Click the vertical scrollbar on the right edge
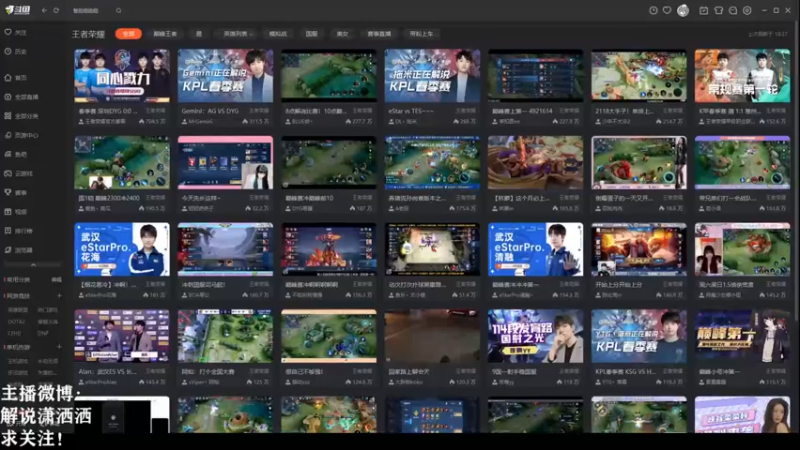This screenshot has width=800, height=450. pyautogui.click(x=796, y=173)
